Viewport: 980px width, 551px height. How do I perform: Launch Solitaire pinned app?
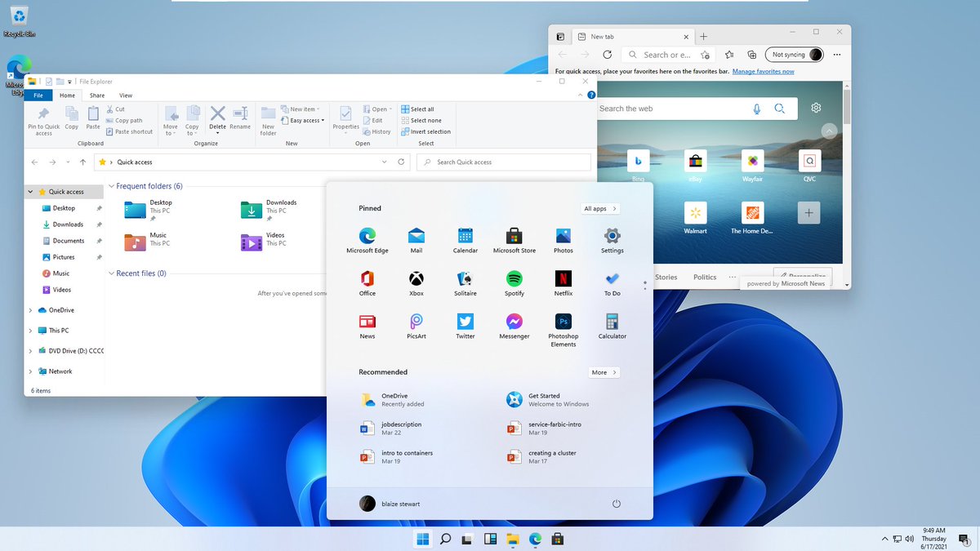[x=465, y=283]
